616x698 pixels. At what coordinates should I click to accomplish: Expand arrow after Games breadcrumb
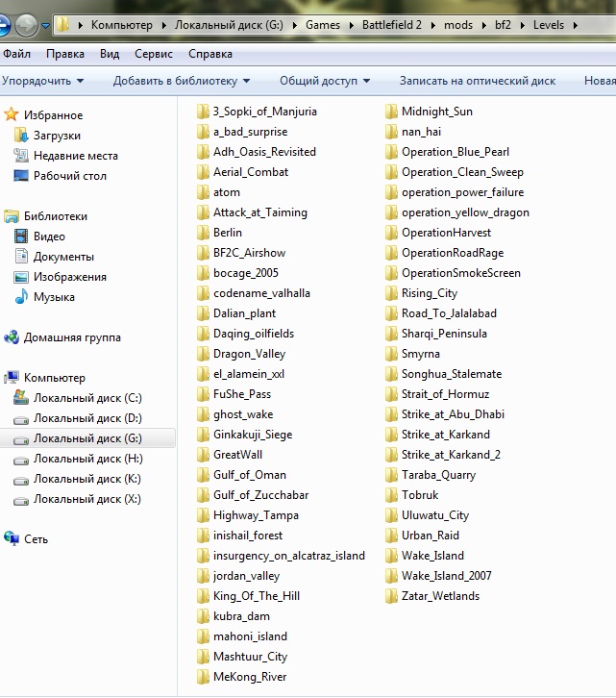click(x=351, y=25)
